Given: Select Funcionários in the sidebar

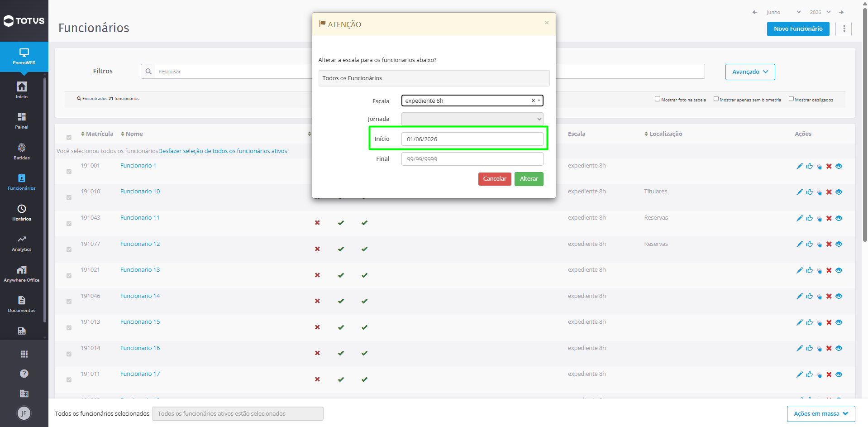Looking at the screenshot, I should tap(22, 182).
